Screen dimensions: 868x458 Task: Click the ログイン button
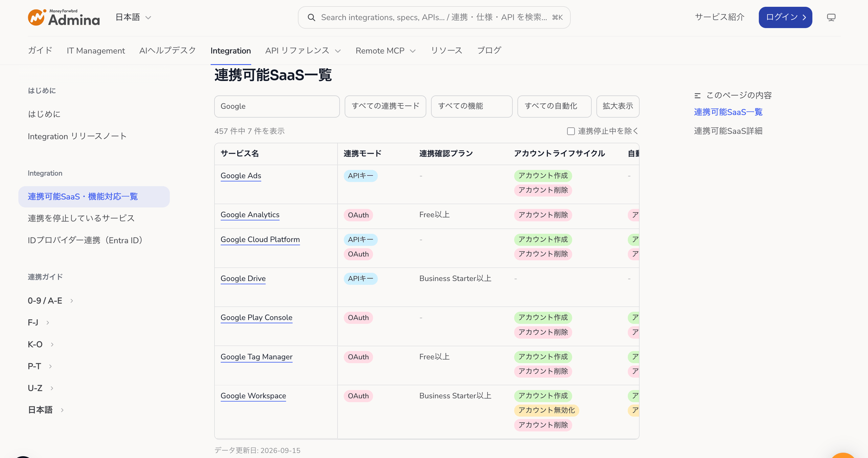point(785,18)
